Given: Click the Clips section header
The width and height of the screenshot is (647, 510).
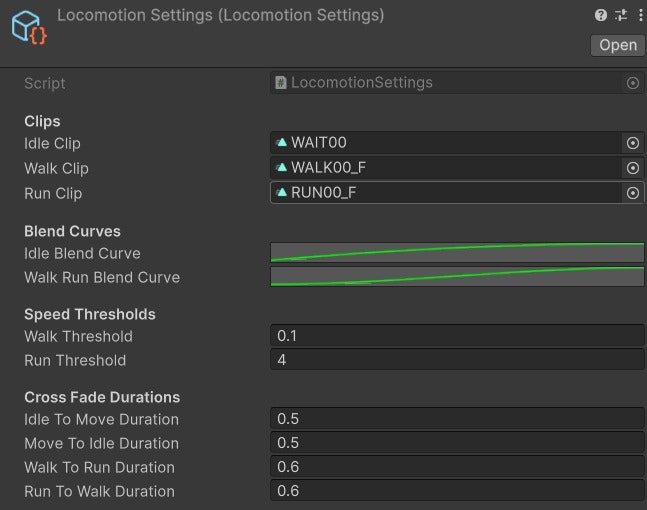Looking at the screenshot, I should tap(42, 121).
